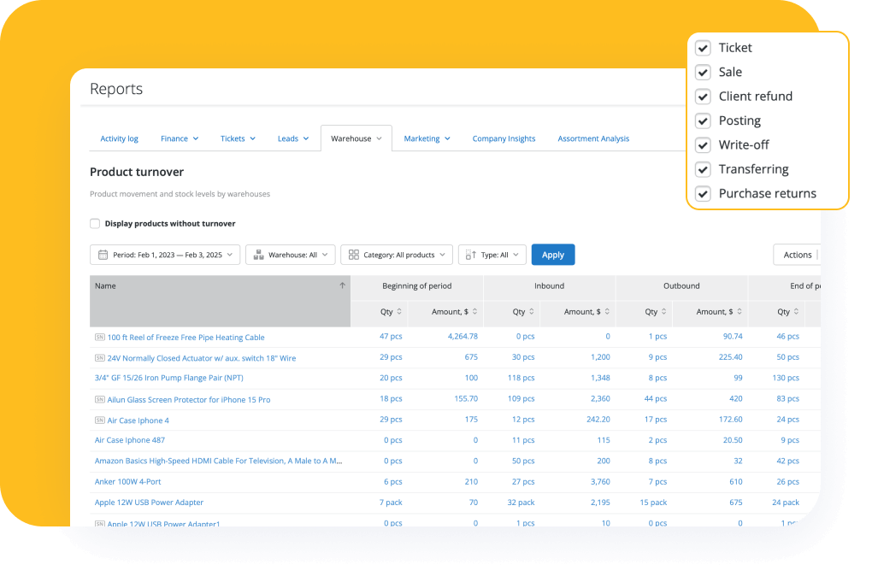872x588 pixels.
Task: Enable Display products without turnover
Action: (95, 223)
